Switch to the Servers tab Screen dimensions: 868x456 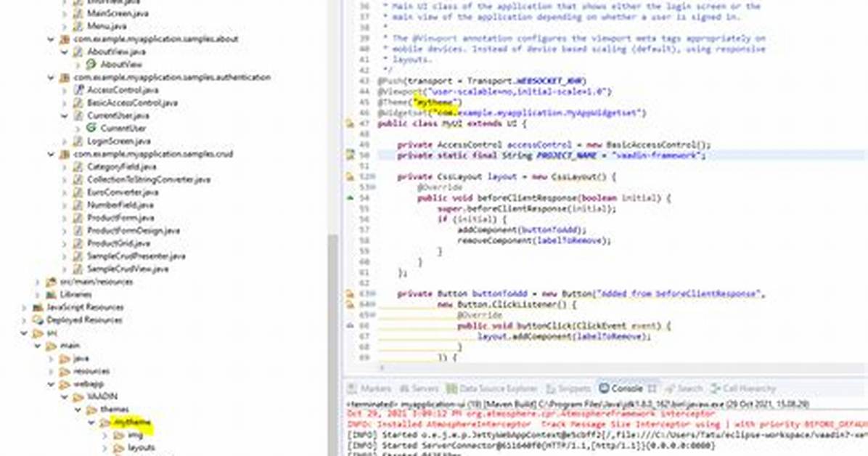[419, 388]
